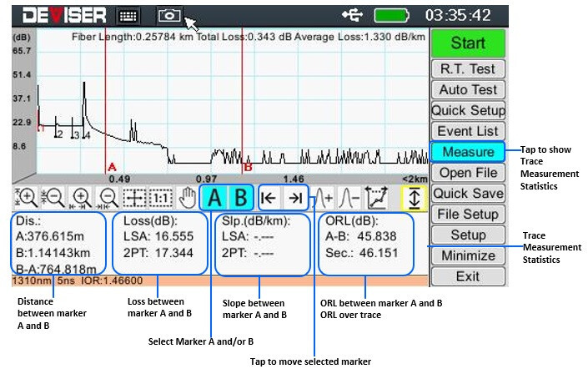The height and width of the screenshot is (369, 588).
Task: Select marker B toggle
Action: click(240, 198)
